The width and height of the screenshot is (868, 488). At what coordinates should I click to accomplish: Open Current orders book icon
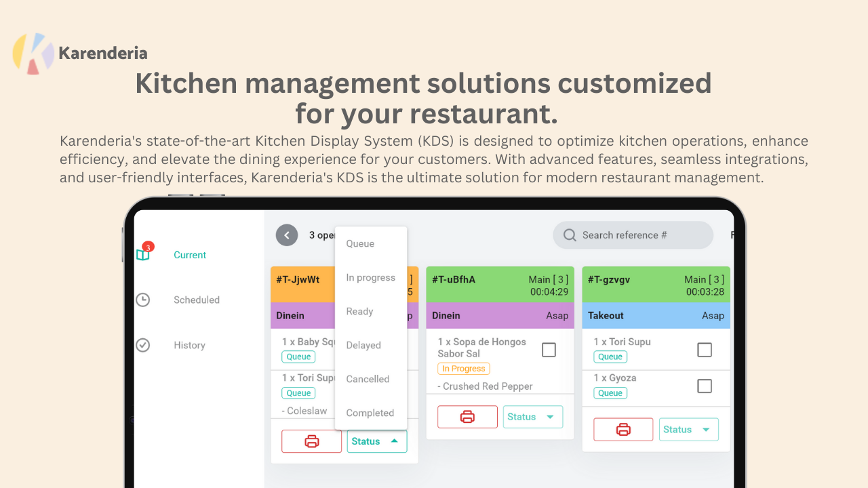pyautogui.click(x=143, y=255)
